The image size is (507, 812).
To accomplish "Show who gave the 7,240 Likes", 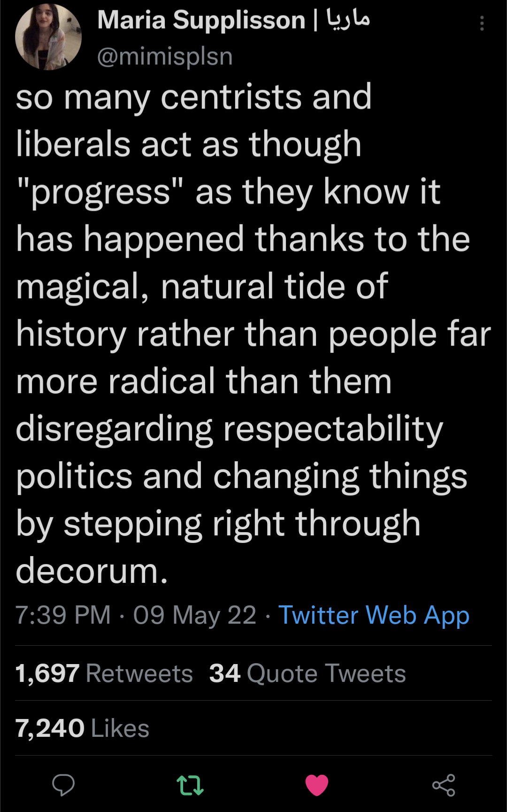I will point(83,728).
